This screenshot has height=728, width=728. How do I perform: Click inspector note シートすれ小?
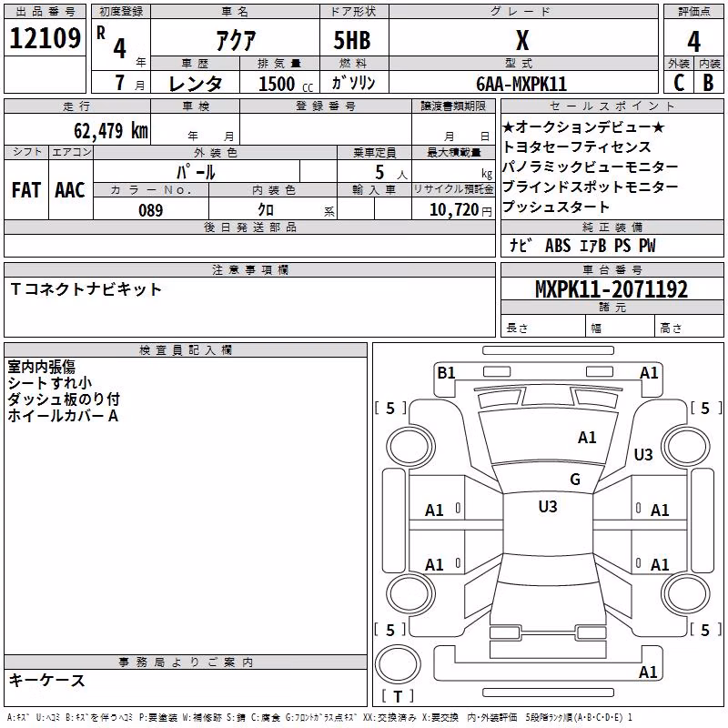coord(50,383)
